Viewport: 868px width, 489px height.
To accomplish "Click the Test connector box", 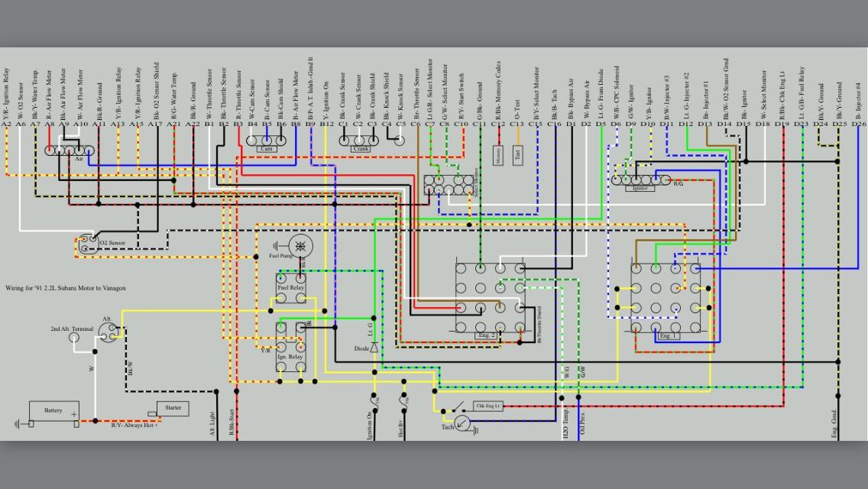I will tap(518, 155).
